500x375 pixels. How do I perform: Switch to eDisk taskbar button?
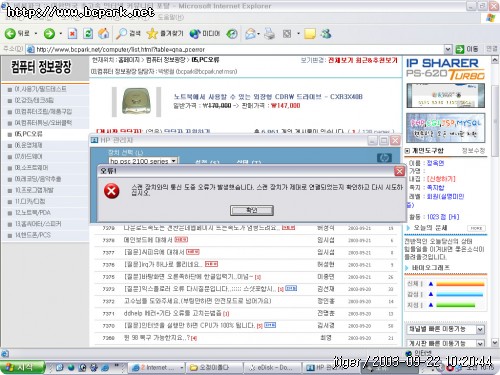(273, 367)
